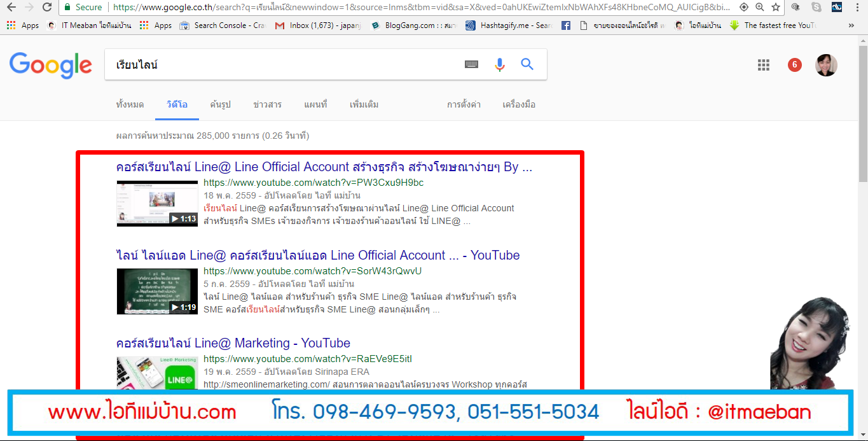
Task: Click the 1:19 video thumbnail
Action: point(157,291)
